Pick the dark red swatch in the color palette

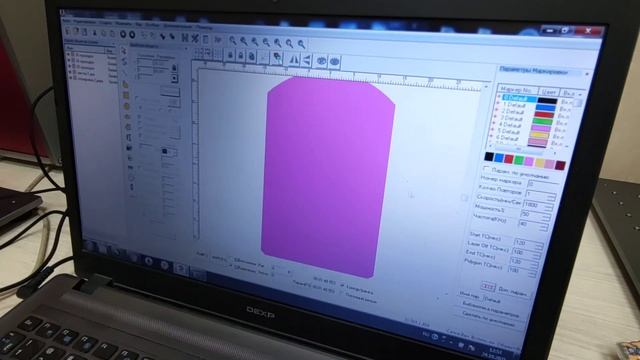point(560,165)
